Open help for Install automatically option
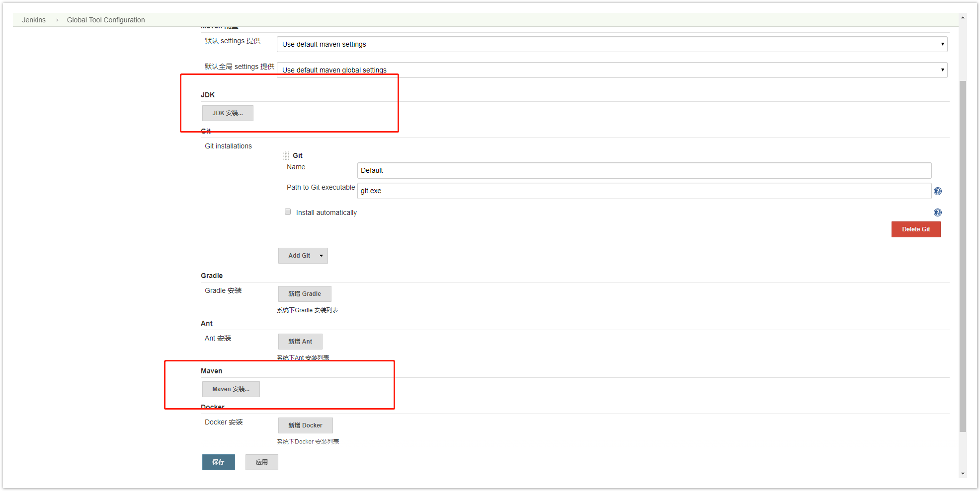 click(x=938, y=212)
